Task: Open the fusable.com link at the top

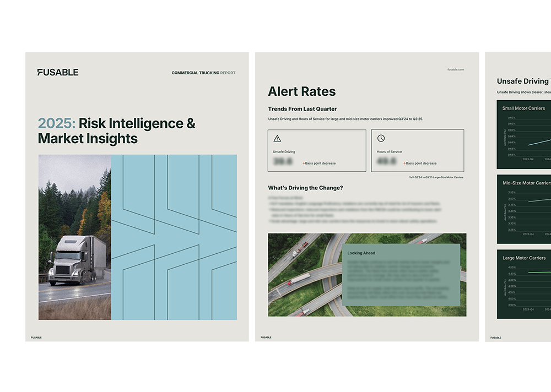Action: tap(456, 69)
